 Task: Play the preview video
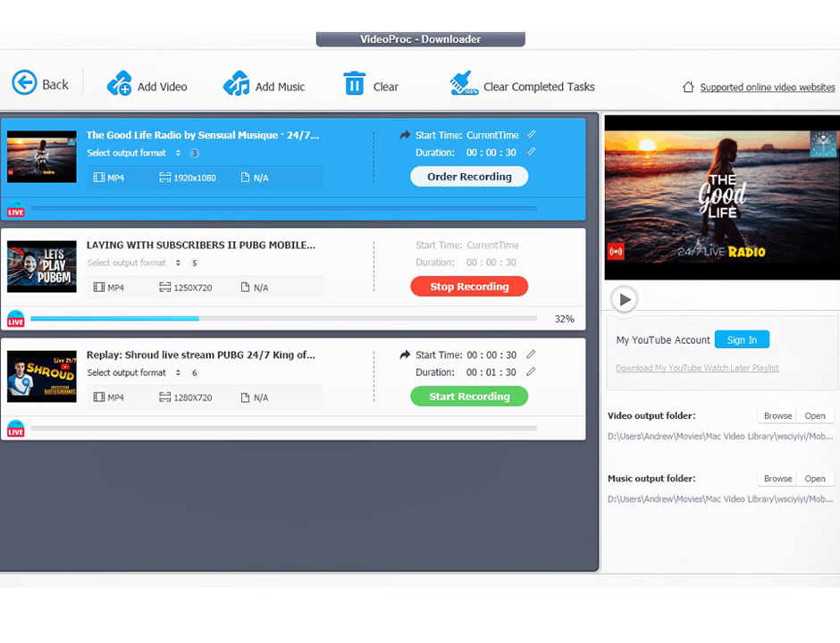click(x=625, y=299)
